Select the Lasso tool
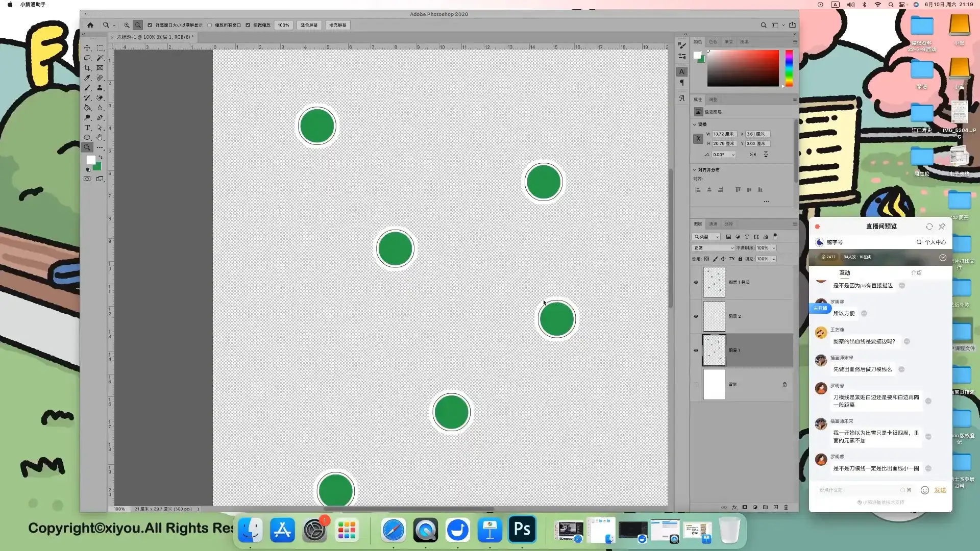The image size is (980, 551). [x=87, y=58]
